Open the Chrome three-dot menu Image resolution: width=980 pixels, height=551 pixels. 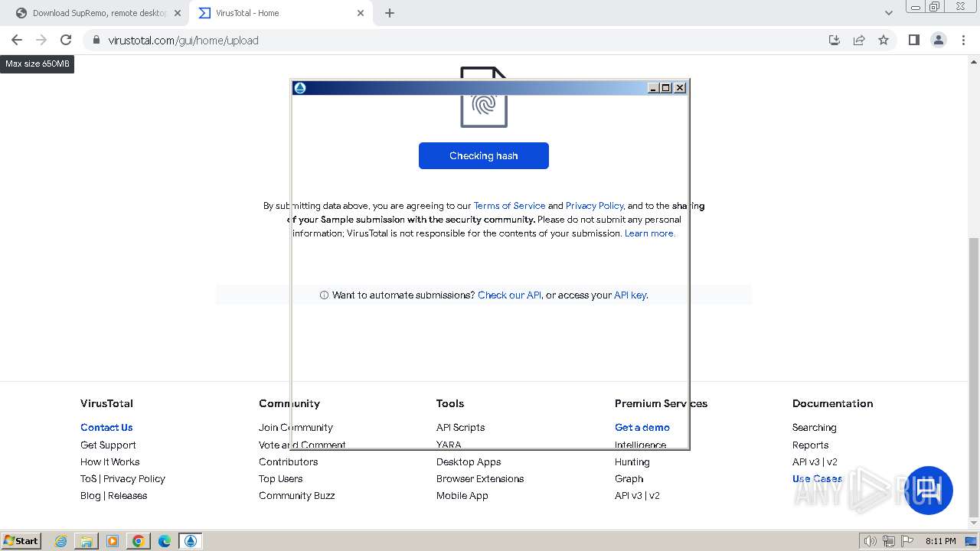[964, 40]
